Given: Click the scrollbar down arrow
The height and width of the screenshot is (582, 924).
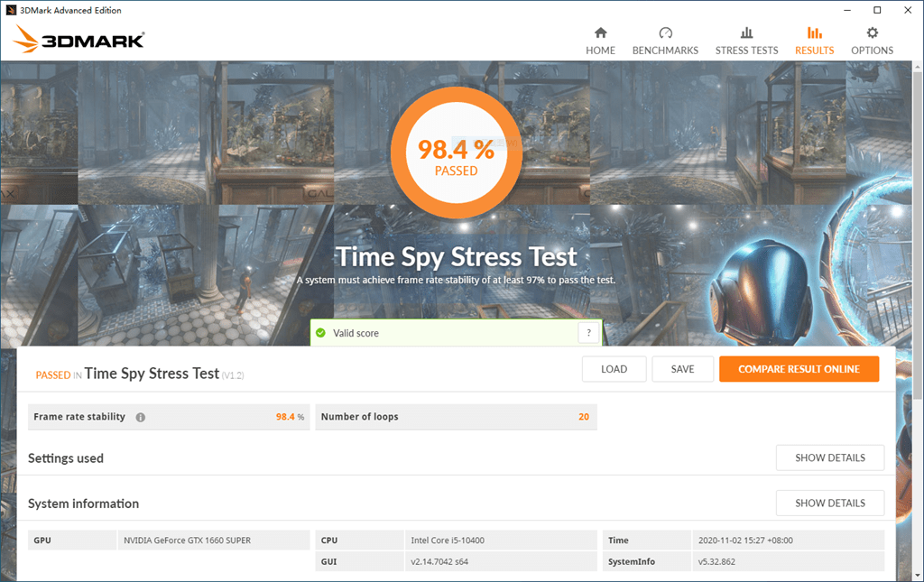Looking at the screenshot, I should point(918,575).
